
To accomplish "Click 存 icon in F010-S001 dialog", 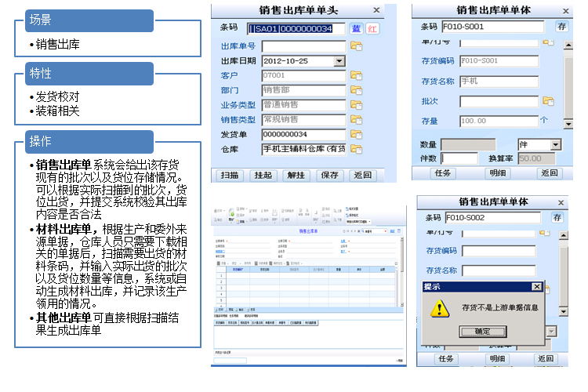I will click(x=561, y=26).
